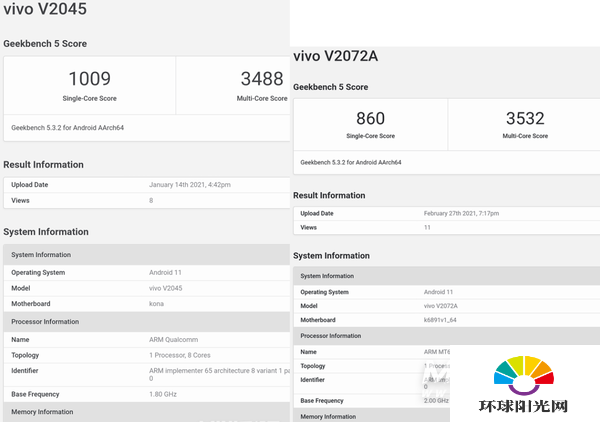Click the vivo V2045 page title

click(x=45, y=9)
